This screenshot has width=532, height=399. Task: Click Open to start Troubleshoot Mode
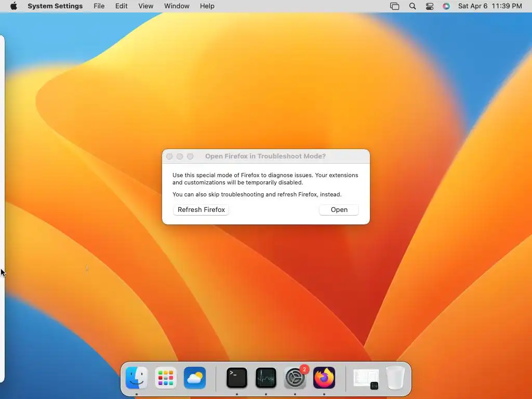tap(339, 210)
